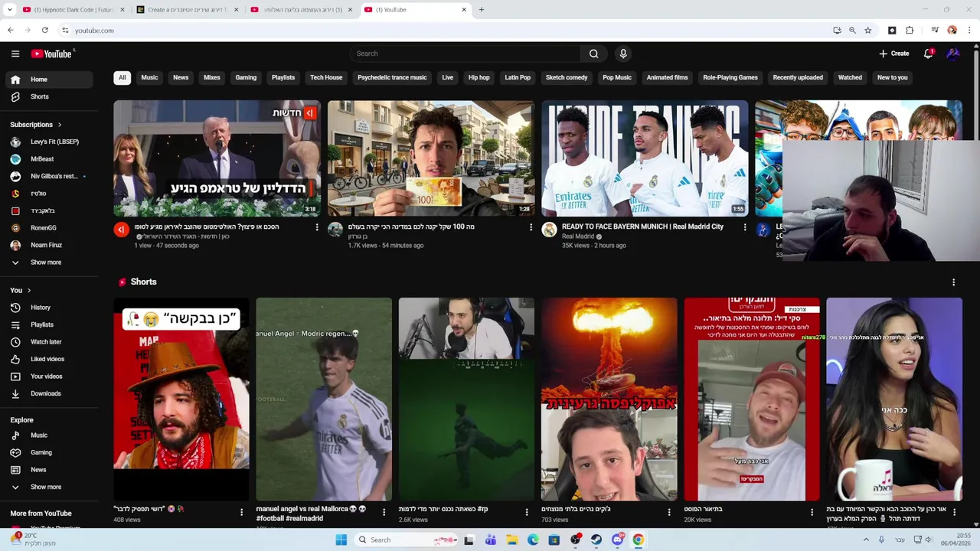The image size is (980, 551).
Task: Open 'READY TO FACE BAYERN MUNICH' video title
Action: [x=642, y=227]
